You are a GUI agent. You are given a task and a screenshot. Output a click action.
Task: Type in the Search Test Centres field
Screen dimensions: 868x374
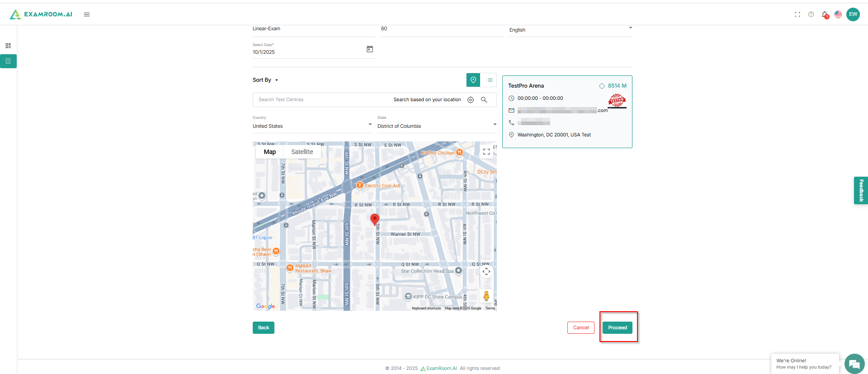click(x=321, y=100)
